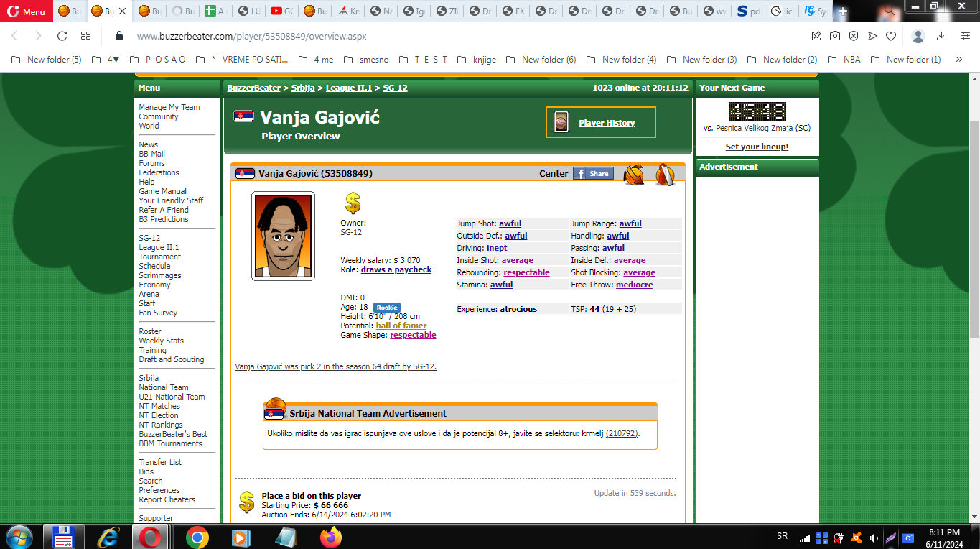Open the Training menu item
Viewport: 980px width, 549px height.
(153, 350)
